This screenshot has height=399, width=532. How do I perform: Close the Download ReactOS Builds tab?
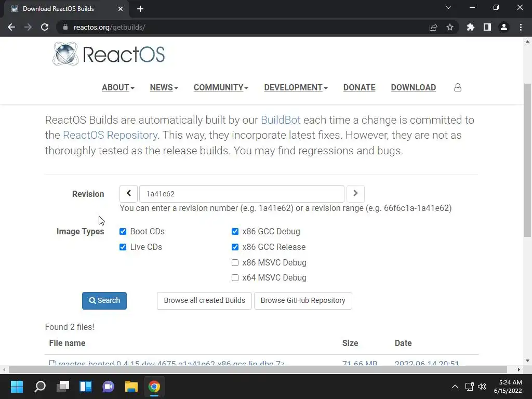point(121,9)
